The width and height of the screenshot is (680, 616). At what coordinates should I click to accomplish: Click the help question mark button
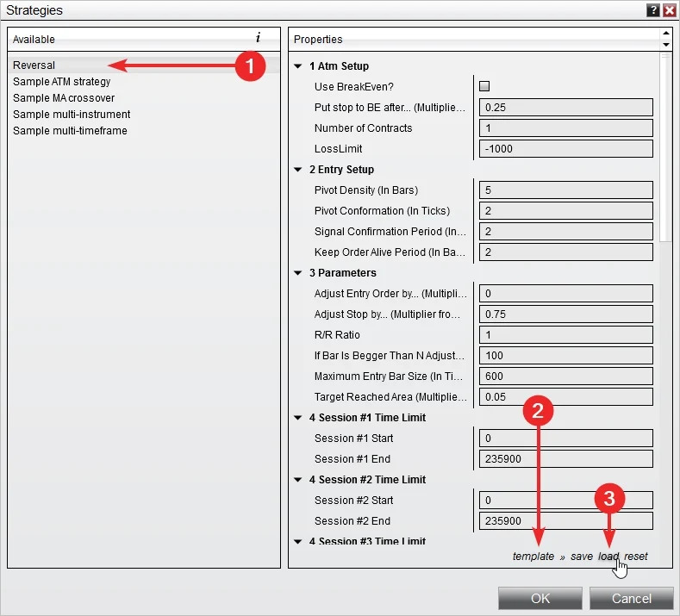pyautogui.click(x=652, y=10)
